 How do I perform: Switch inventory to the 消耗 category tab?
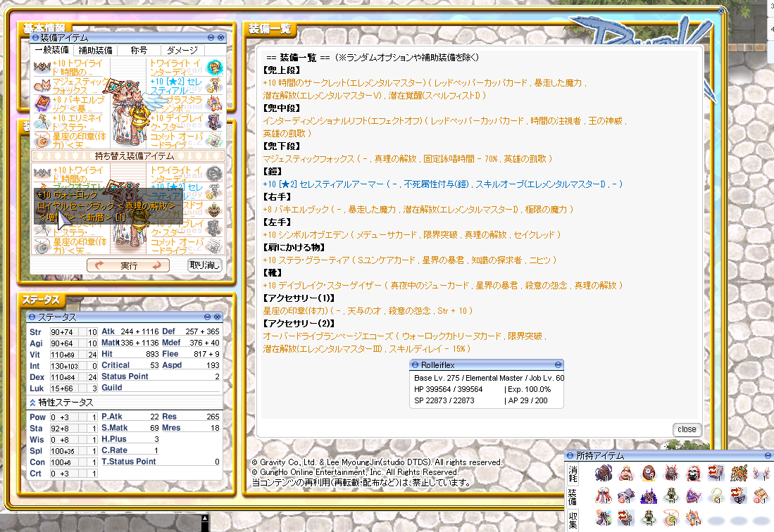pyautogui.click(x=574, y=473)
